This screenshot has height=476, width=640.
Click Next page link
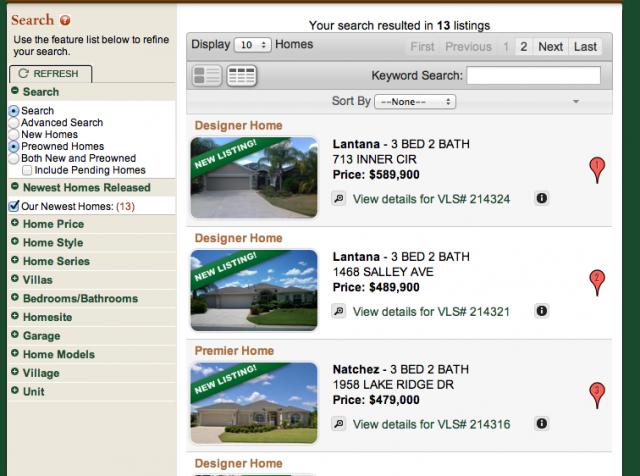point(551,47)
